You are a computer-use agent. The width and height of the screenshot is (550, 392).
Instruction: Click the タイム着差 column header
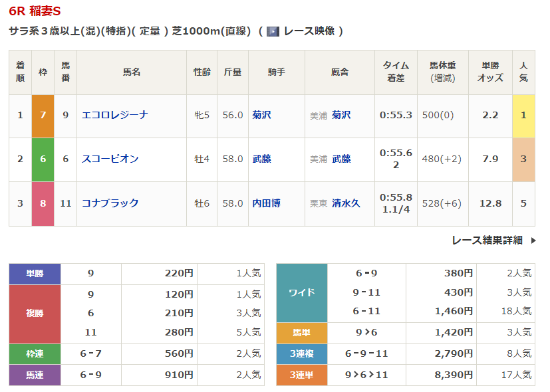pos(396,72)
